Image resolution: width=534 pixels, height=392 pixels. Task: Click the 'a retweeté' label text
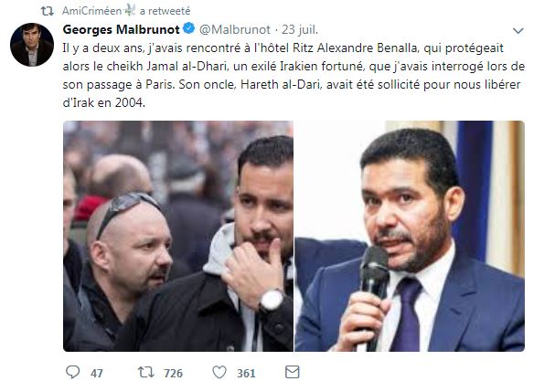click(165, 11)
